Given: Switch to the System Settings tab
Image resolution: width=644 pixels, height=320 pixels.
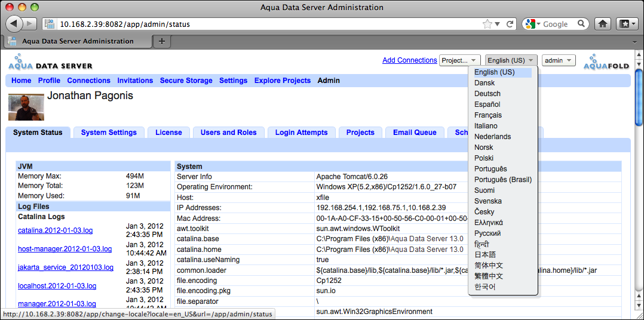Looking at the screenshot, I should tap(109, 133).
